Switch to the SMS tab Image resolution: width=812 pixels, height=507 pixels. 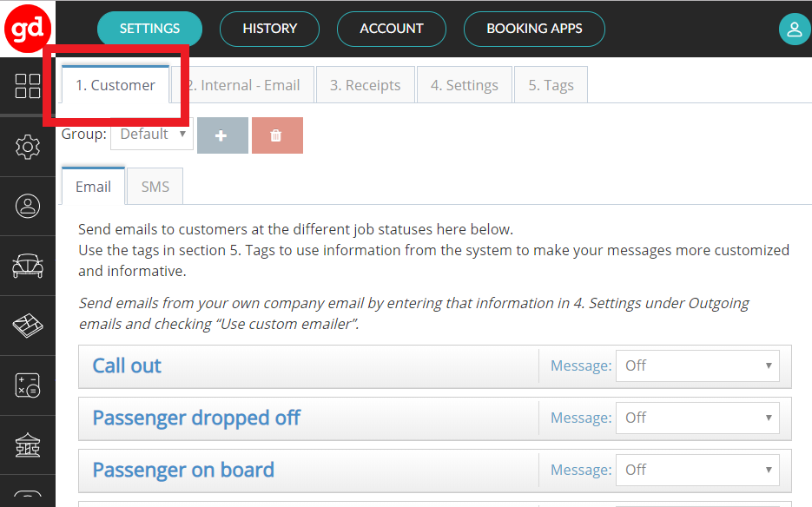click(155, 187)
